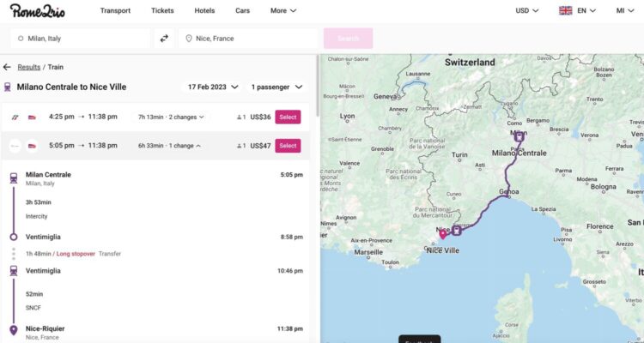This screenshot has width=644, height=343.
Task: Click the '10:46 pm' departure time
Action: click(290, 271)
